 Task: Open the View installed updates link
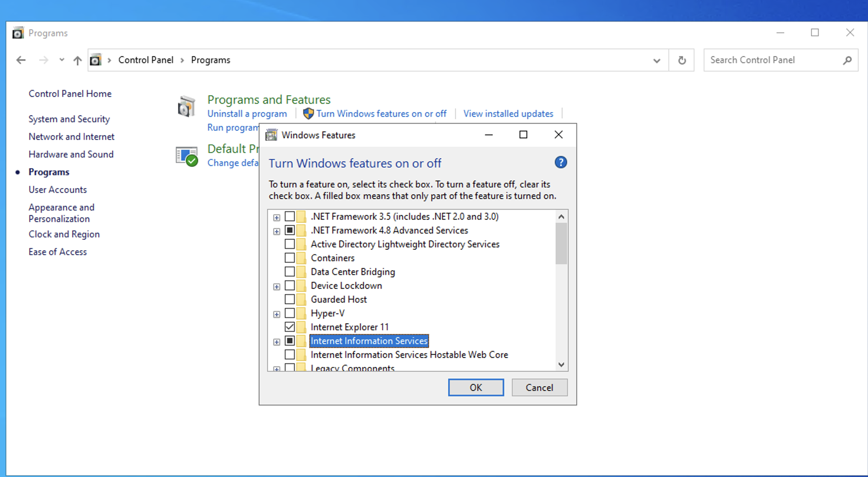[508, 114]
